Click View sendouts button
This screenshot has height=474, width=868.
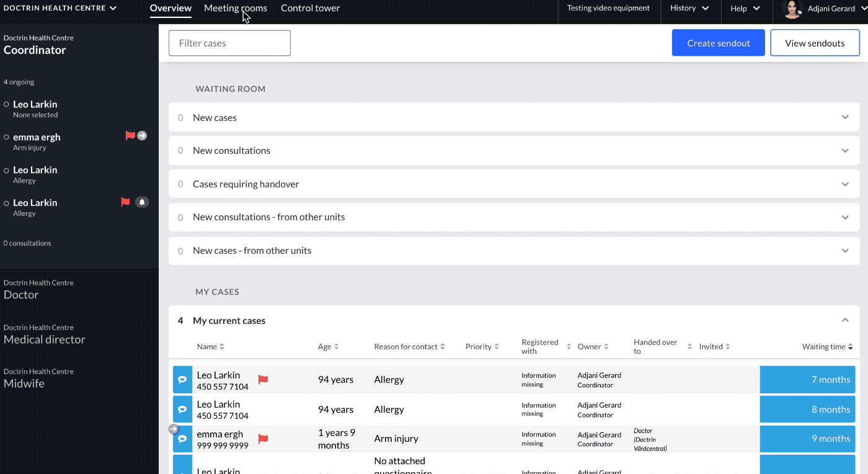point(815,43)
